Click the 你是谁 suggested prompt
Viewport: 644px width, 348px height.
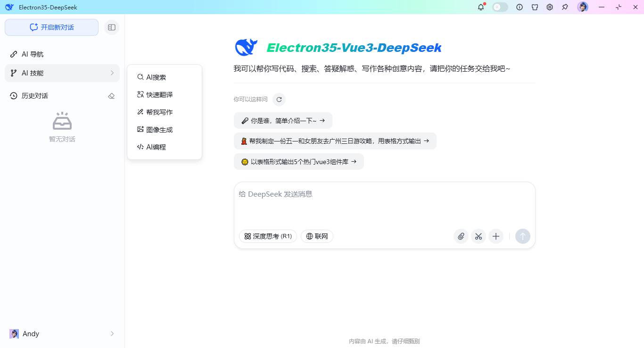coord(282,120)
